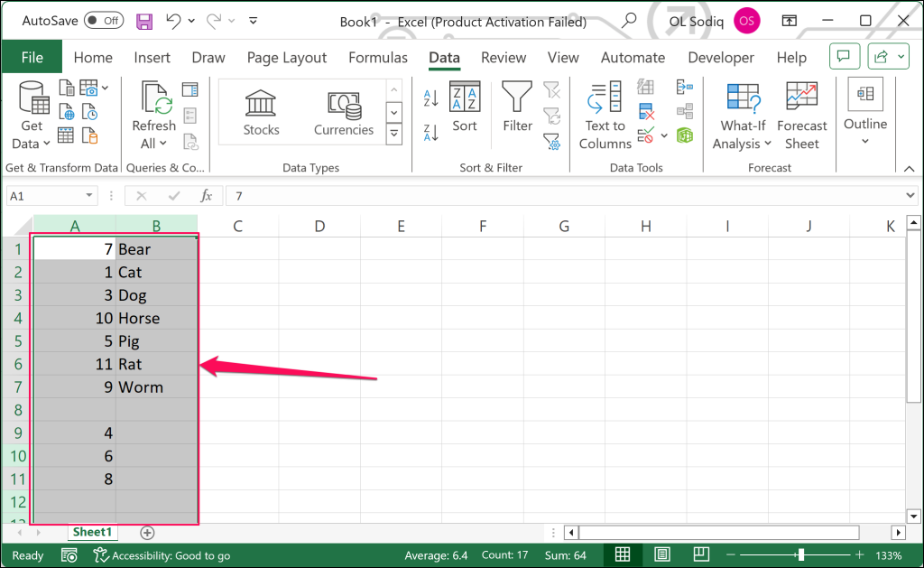Viewport: 924px width, 568px height.
Task: Switch to the Insert tab
Action: tap(152, 57)
